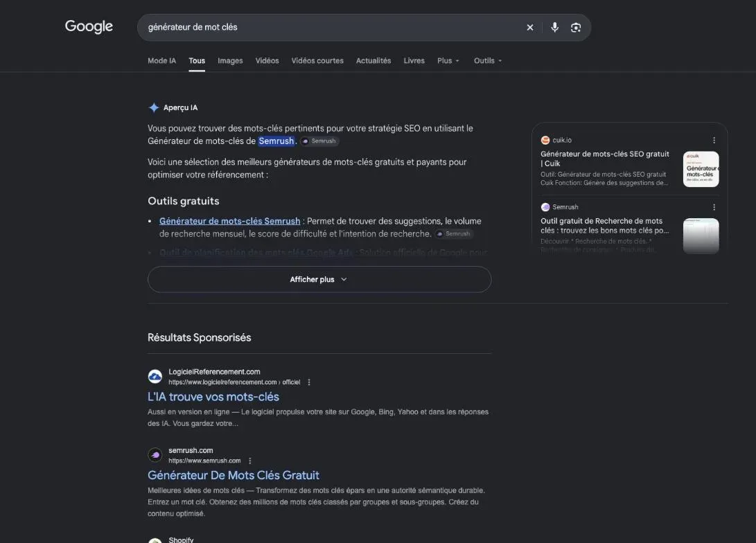
Task: Open the Vidéos tab
Action: tap(267, 61)
